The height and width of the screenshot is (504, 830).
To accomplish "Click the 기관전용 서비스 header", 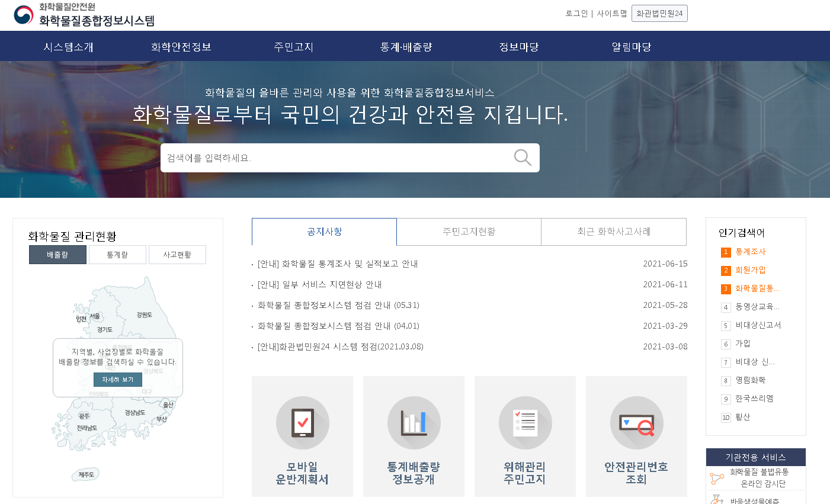I will [756, 457].
